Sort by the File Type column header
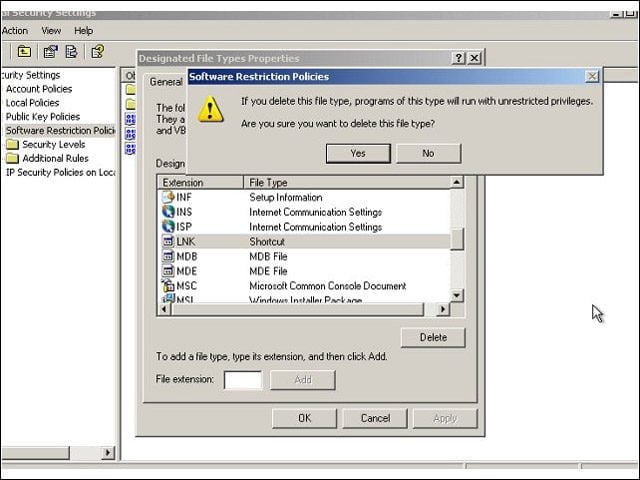 pos(347,182)
